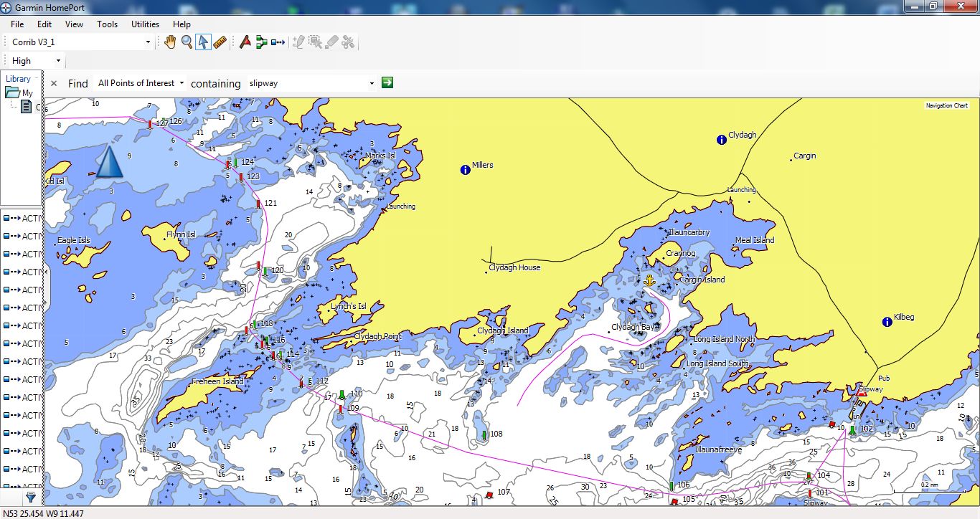Close the Find bar with the X

coord(54,83)
